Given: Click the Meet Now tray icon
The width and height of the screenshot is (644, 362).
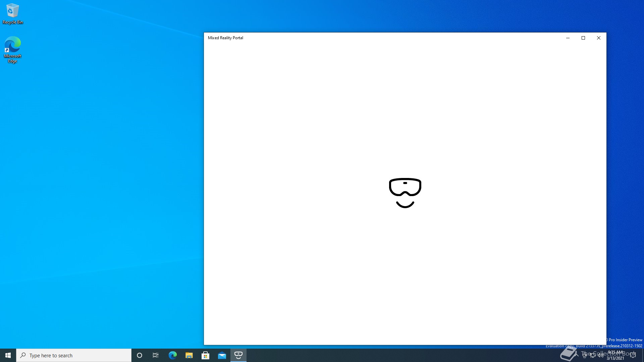Looking at the screenshot, I should pos(585,355).
